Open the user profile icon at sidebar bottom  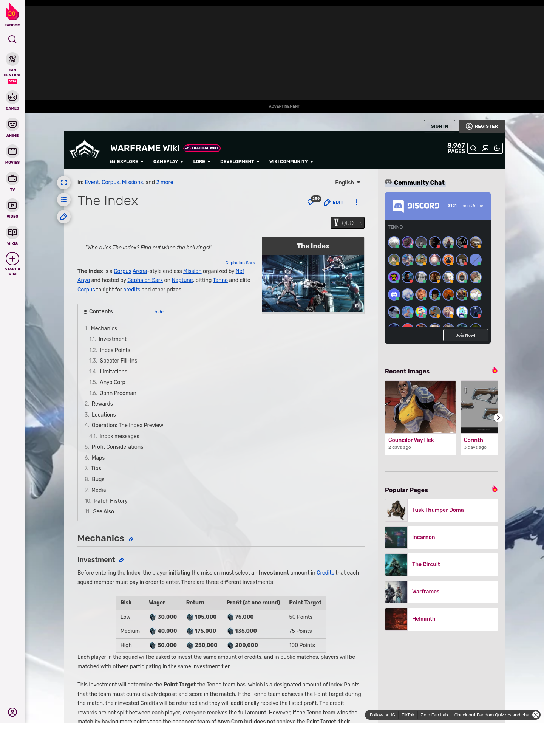point(12,712)
